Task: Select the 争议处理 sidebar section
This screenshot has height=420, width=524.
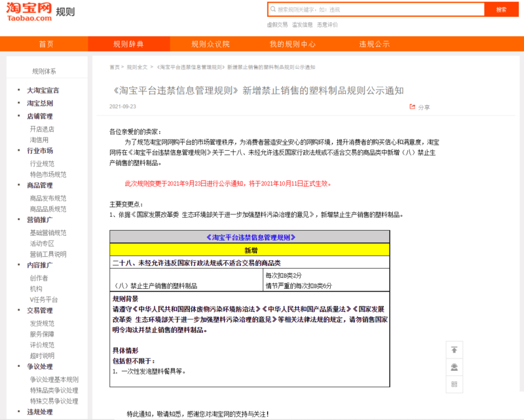Action: tap(40, 366)
